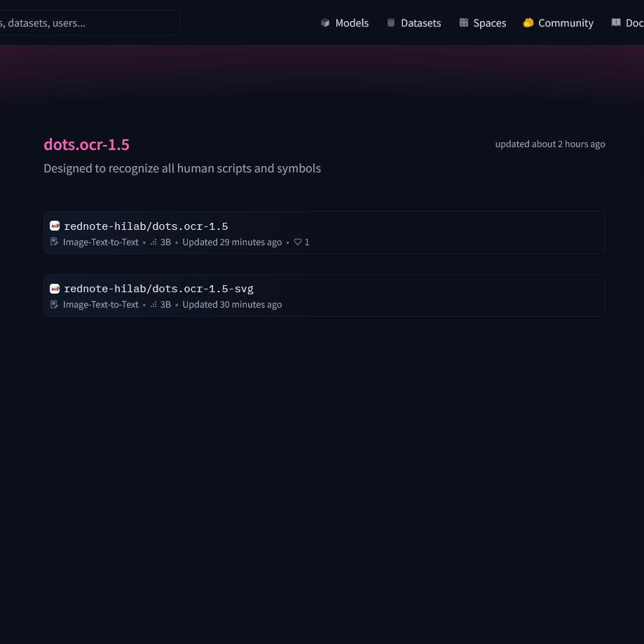
Task: Click 'Updated 29 minutes ago' text
Action: pyautogui.click(x=232, y=242)
